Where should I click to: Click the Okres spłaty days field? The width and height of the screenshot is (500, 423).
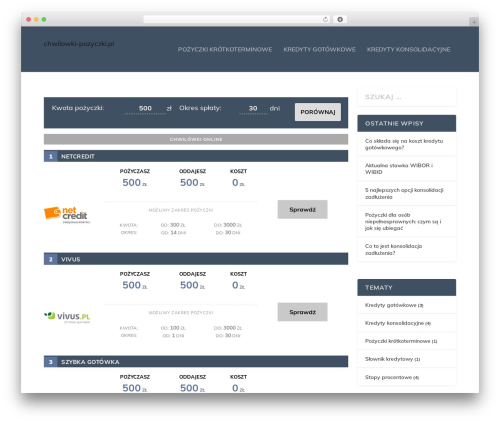pos(253,109)
